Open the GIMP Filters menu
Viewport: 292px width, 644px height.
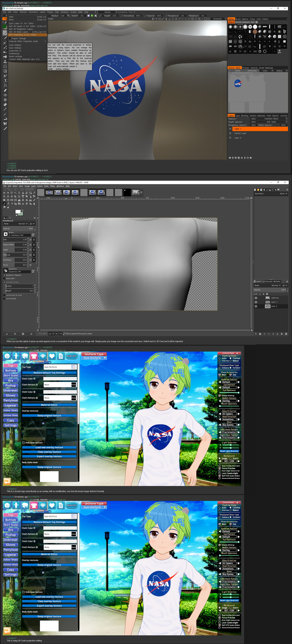click(52, 186)
